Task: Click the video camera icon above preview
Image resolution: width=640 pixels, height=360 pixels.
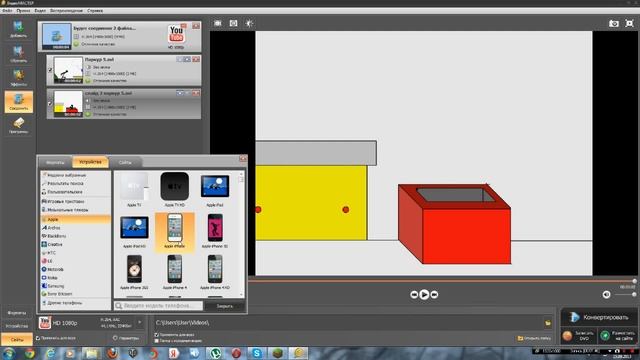Action: 218,23
